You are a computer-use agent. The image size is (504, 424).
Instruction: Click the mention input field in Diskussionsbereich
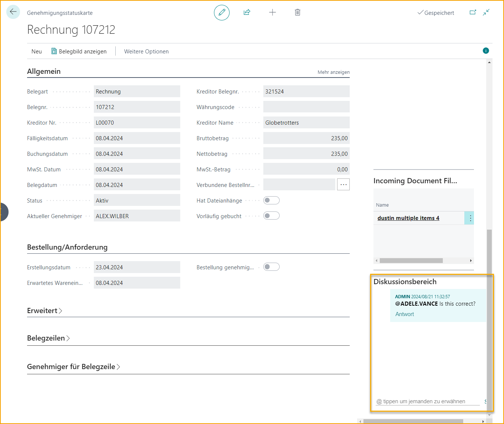427,401
